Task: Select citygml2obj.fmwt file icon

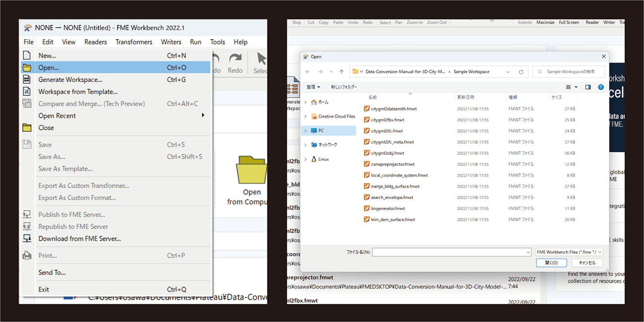Action: 367,153
